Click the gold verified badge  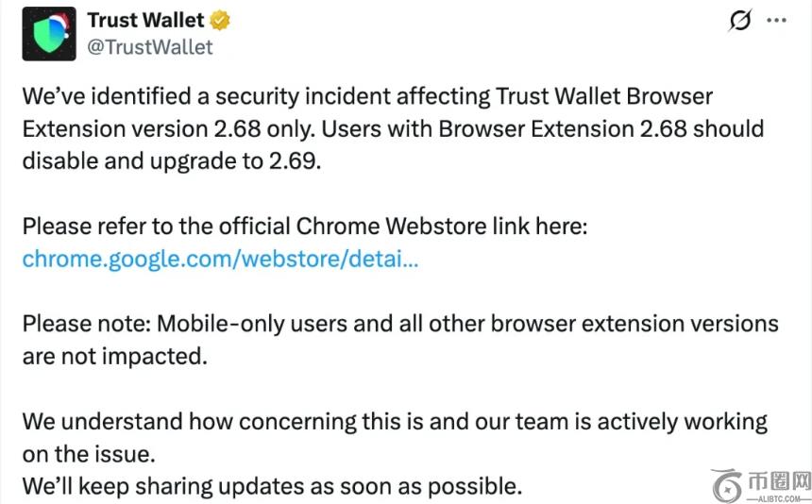click(x=222, y=21)
